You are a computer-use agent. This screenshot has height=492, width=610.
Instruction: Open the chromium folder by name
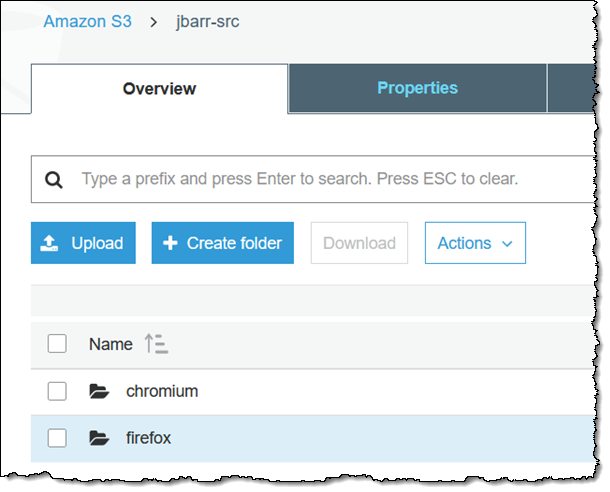click(x=162, y=391)
